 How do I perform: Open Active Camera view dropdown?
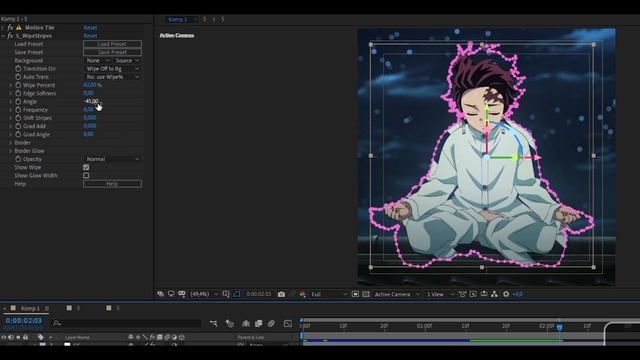tap(396, 294)
